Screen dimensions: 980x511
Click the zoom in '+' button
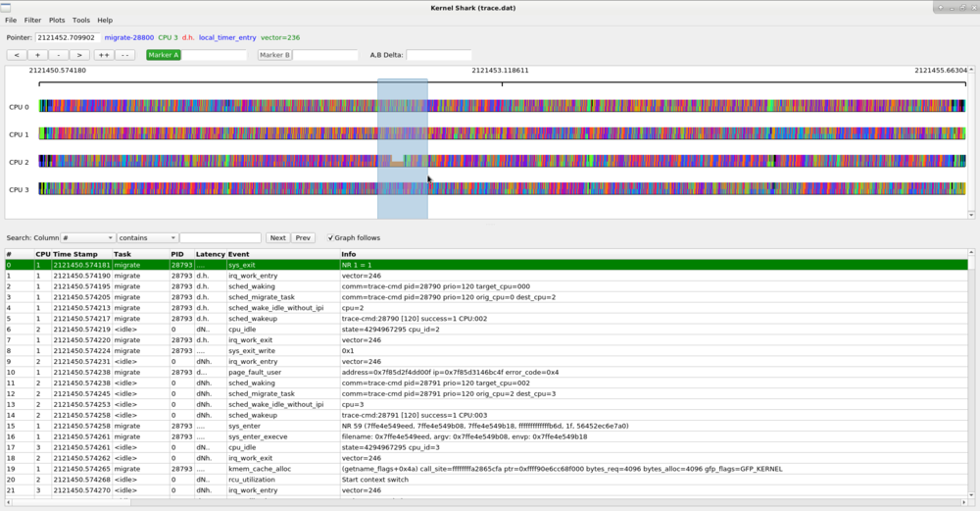coord(37,55)
